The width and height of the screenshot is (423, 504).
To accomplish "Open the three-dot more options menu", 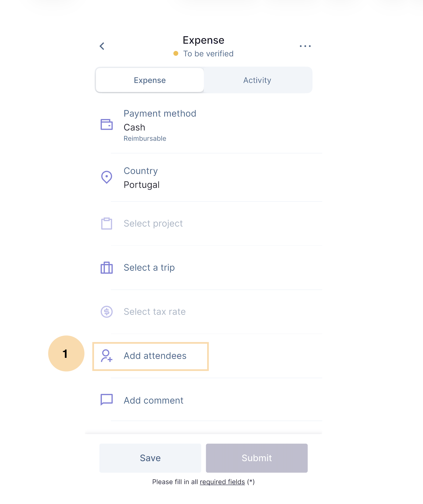I will click(305, 46).
